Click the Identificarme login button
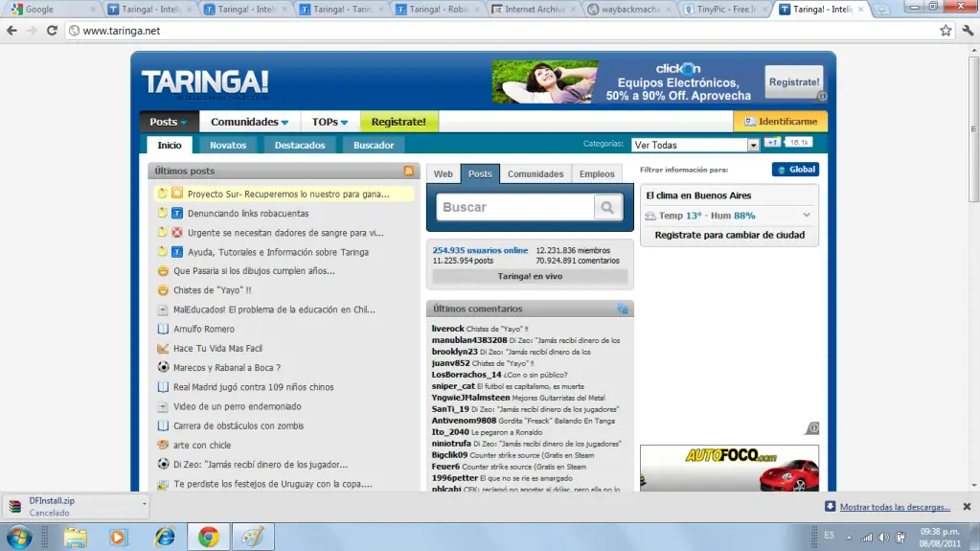 click(781, 122)
